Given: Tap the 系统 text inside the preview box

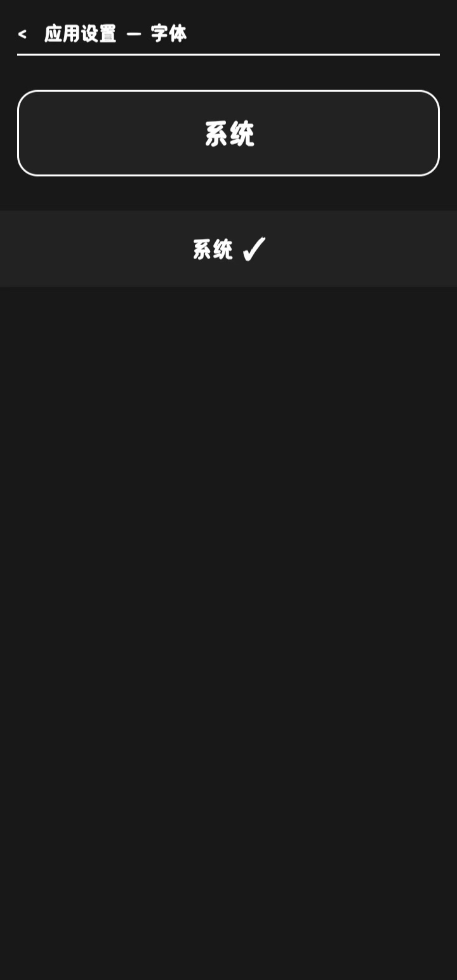Looking at the screenshot, I should [229, 134].
